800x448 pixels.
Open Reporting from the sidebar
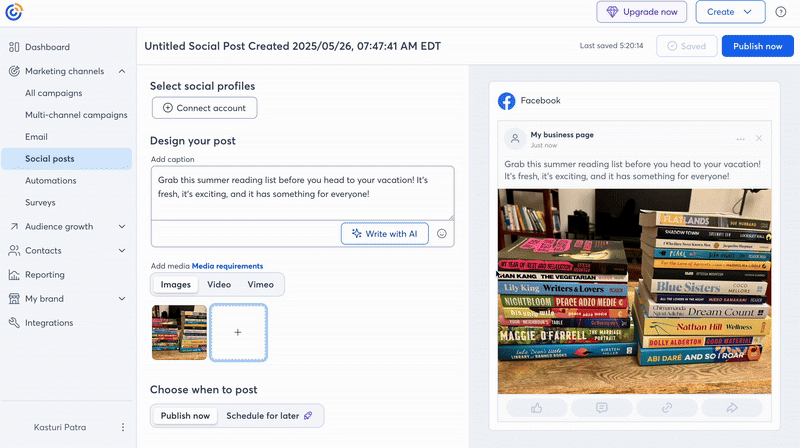click(45, 275)
